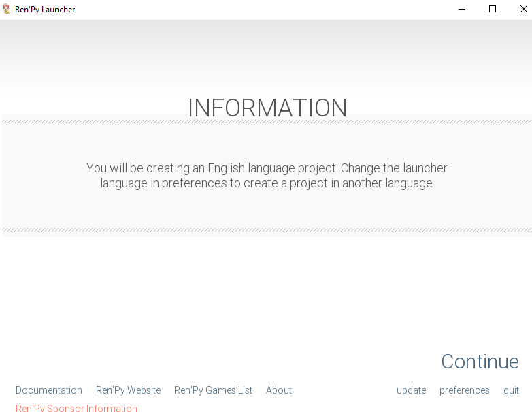532x412 pixels.
Task: Close the Ren'Py Launcher window
Action: point(524,9)
